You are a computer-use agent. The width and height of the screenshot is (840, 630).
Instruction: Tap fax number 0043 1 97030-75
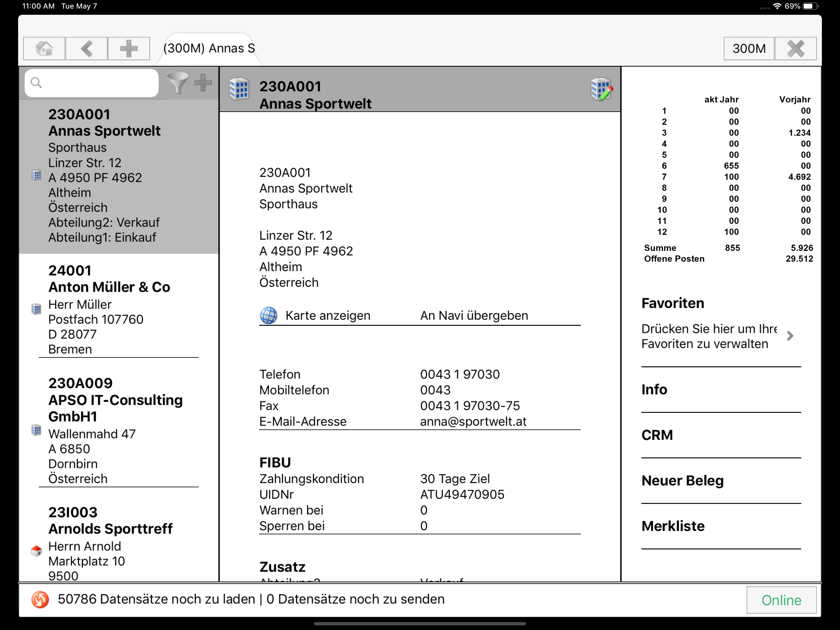(470, 405)
